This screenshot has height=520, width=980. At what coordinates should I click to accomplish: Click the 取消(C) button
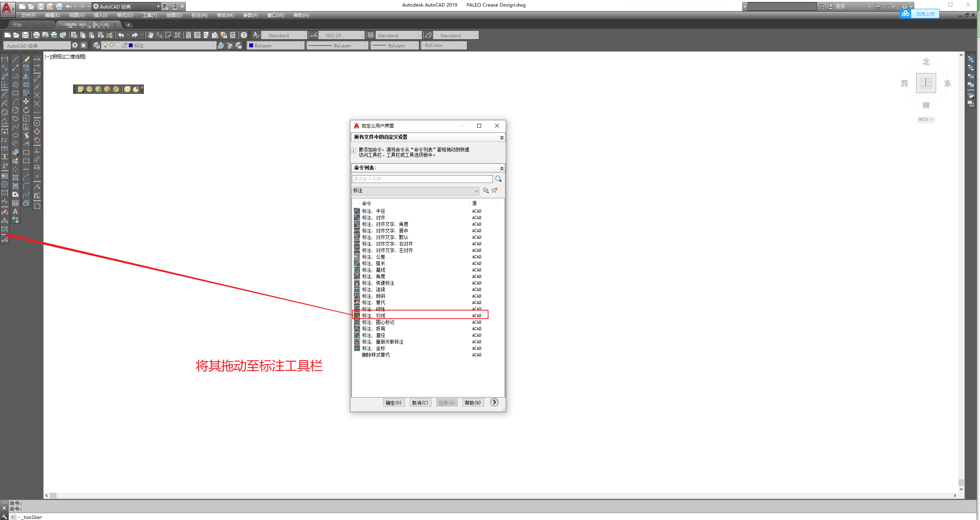pyautogui.click(x=420, y=402)
